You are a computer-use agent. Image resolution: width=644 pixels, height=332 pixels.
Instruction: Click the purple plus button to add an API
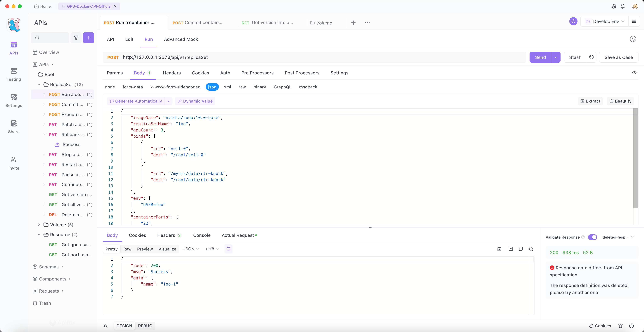pyautogui.click(x=89, y=38)
